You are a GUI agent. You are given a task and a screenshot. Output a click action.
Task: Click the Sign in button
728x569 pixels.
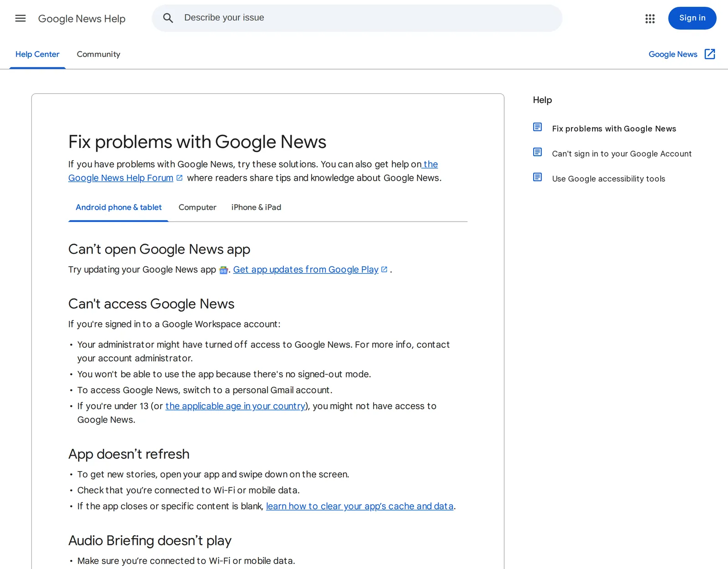pos(692,18)
